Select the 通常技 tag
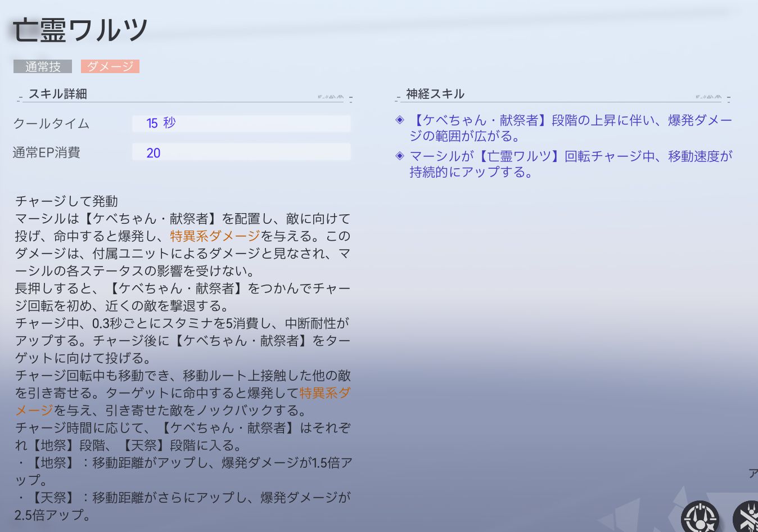The height and width of the screenshot is (532, 758). [x=43, y=66]
